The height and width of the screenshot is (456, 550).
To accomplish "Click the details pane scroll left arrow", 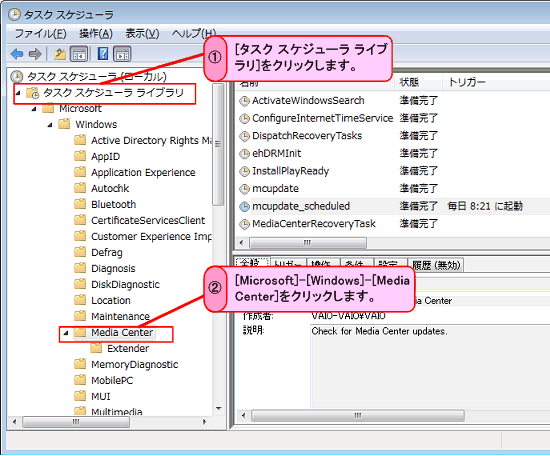I will (243, 416).
